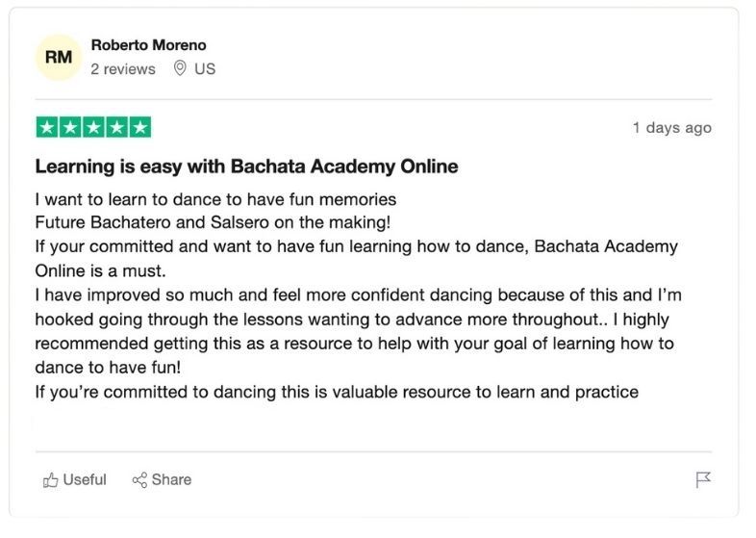Click the fourth green rating star
This screenshot has width=756, height=538.
(x=116, y=127)
